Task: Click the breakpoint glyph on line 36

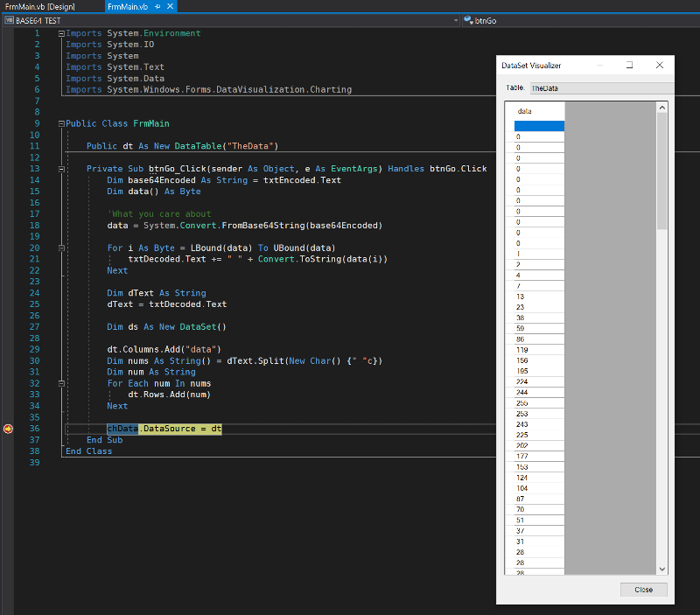Action: point(8,429)
